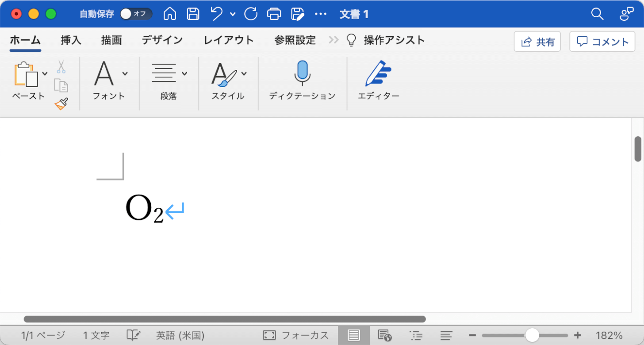This screenshot has width=644, height=345.
Task: Click the 操作アシスト lightbulb field
Action: [x=385, y=41]
